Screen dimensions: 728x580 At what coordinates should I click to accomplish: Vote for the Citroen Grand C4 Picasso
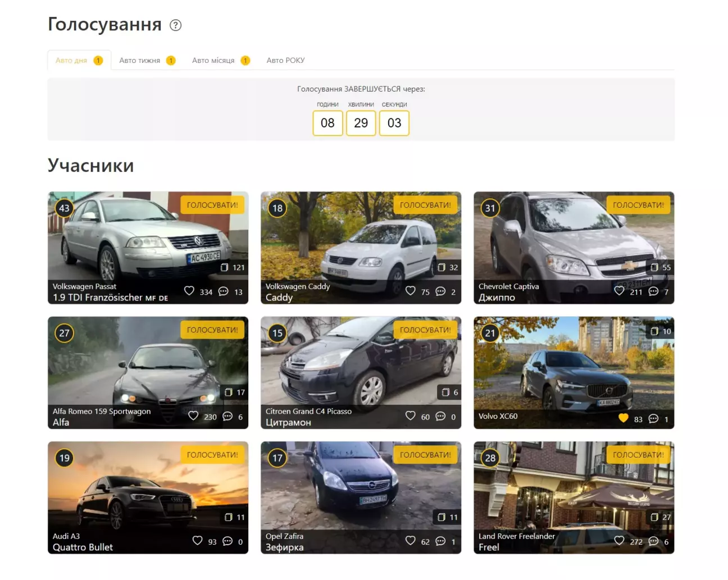425,330
